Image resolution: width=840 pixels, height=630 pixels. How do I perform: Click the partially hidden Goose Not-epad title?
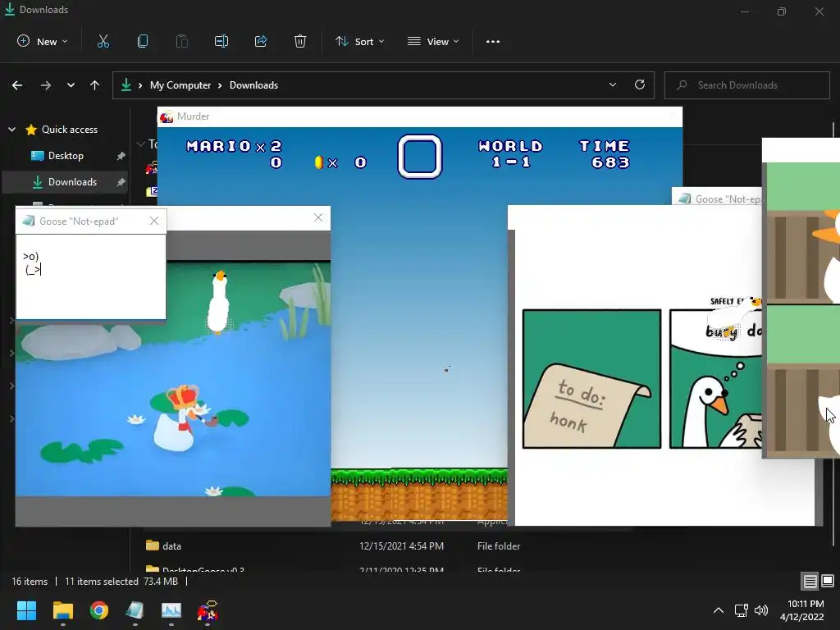(x=727, y=199)
